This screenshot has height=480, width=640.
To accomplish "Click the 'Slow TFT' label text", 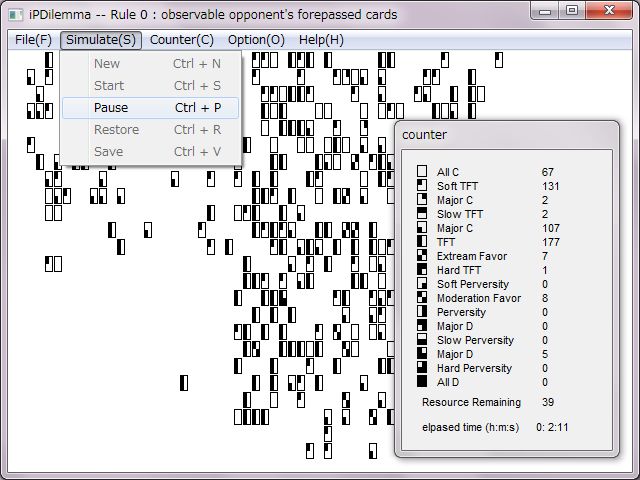I will (460, 214).
